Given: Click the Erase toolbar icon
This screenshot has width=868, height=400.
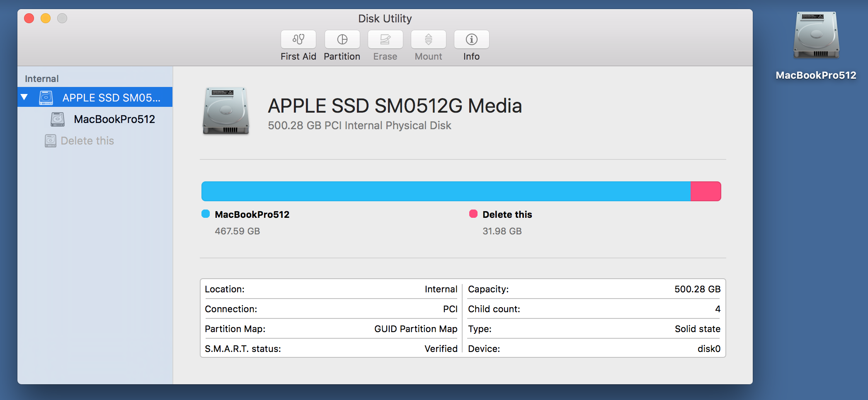Looking at the screenshot, I should tap(385, 39).
